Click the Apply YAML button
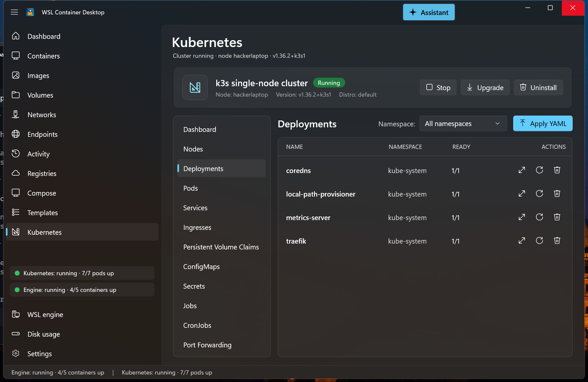The width and height of the screenshot is (588, 382). point(543,123)
